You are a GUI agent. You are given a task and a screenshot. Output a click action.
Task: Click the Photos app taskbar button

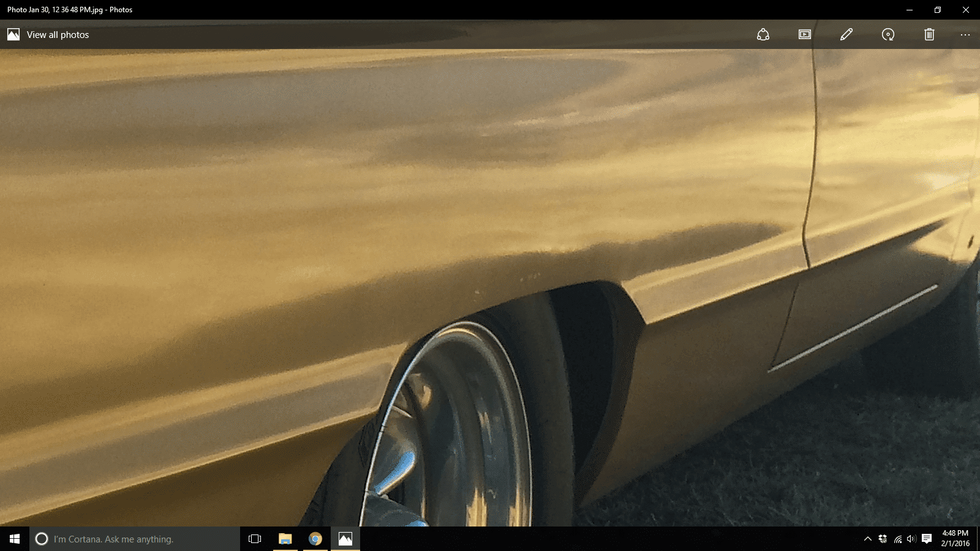point(345,539)
